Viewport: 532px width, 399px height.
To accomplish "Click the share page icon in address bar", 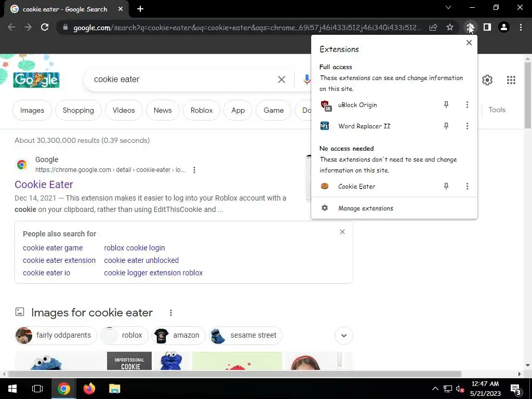I will click(x=433, y=27).
